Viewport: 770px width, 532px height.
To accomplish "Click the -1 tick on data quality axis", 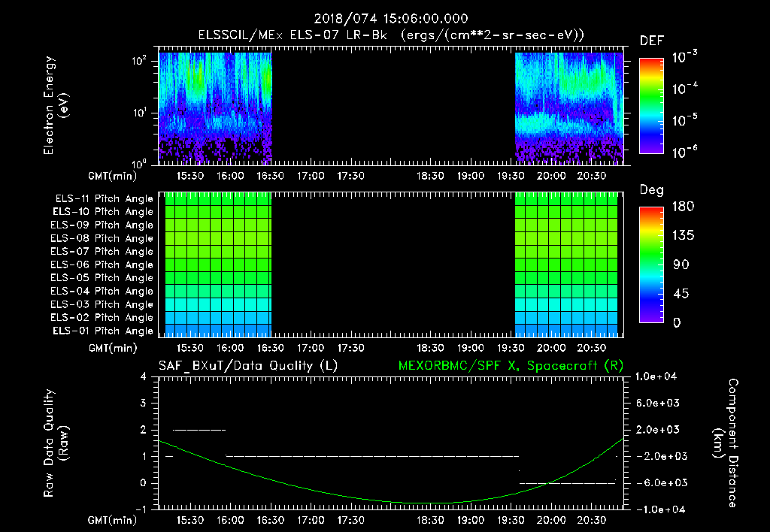I will [141, 509].
